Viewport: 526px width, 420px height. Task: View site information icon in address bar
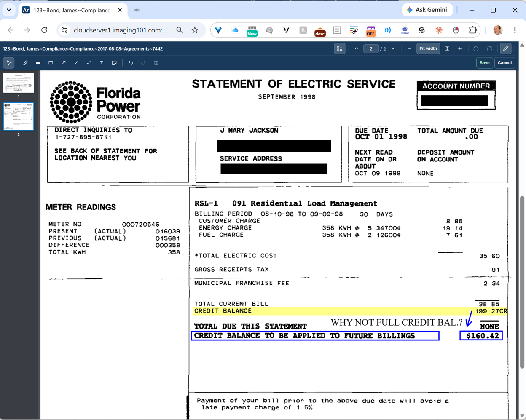[64, 30]
